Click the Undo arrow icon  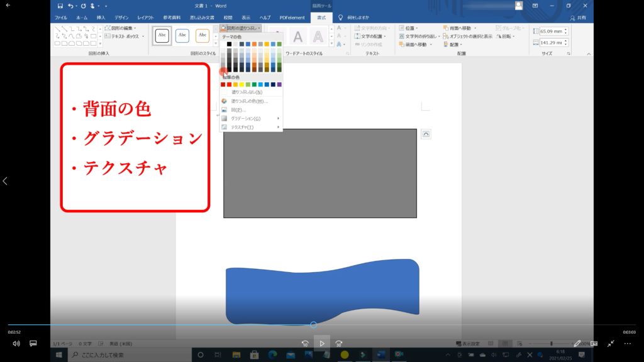pos(71,6)
